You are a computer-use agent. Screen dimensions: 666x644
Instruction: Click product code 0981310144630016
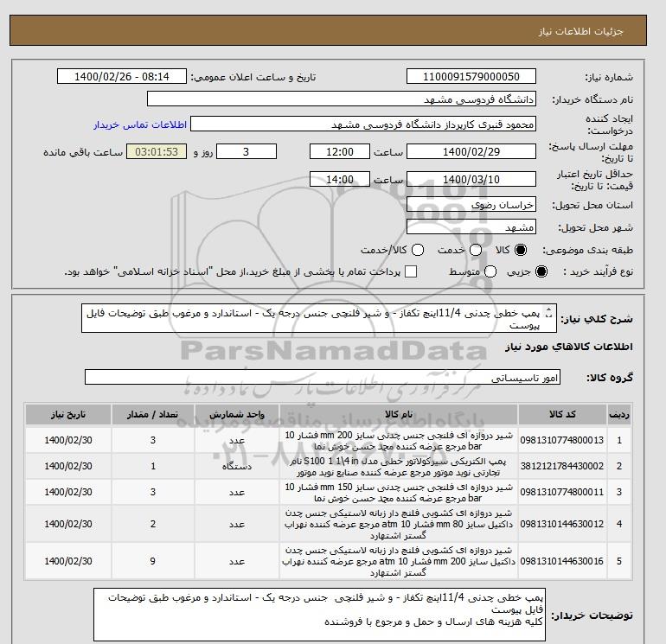pos(562,561)
